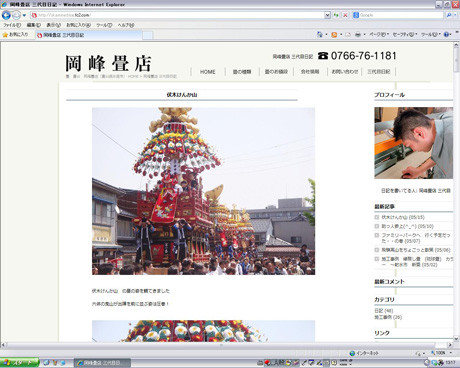This screenshot has width=460, height=368.
Task: Expand the Home button dropdown arrow
Action: [x=326, y=35]
